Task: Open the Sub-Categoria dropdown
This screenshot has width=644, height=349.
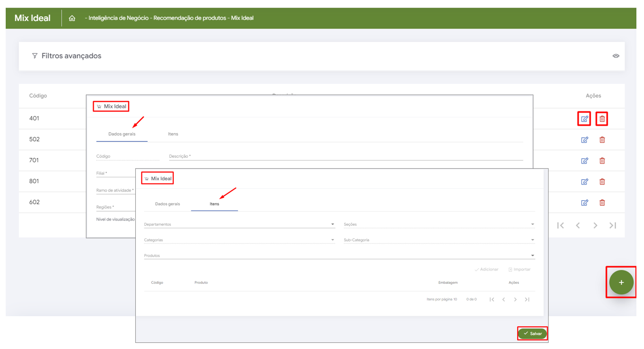Action: point(532,240)
